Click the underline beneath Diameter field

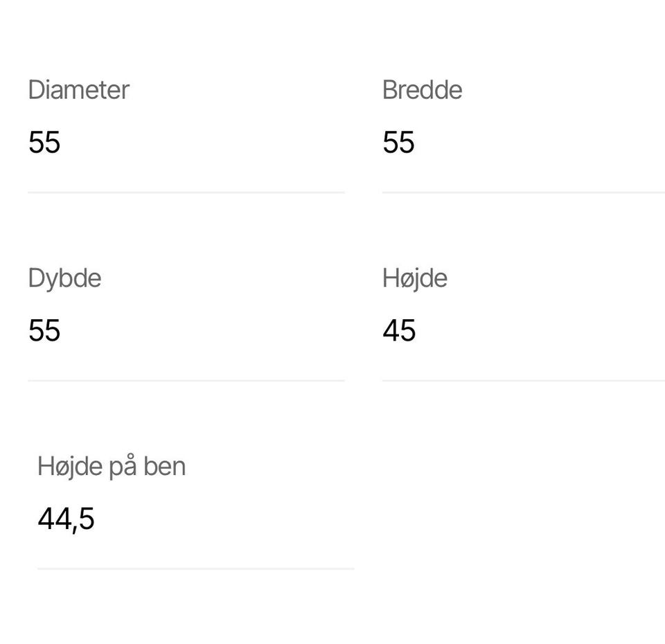click(x=186, y=193)
